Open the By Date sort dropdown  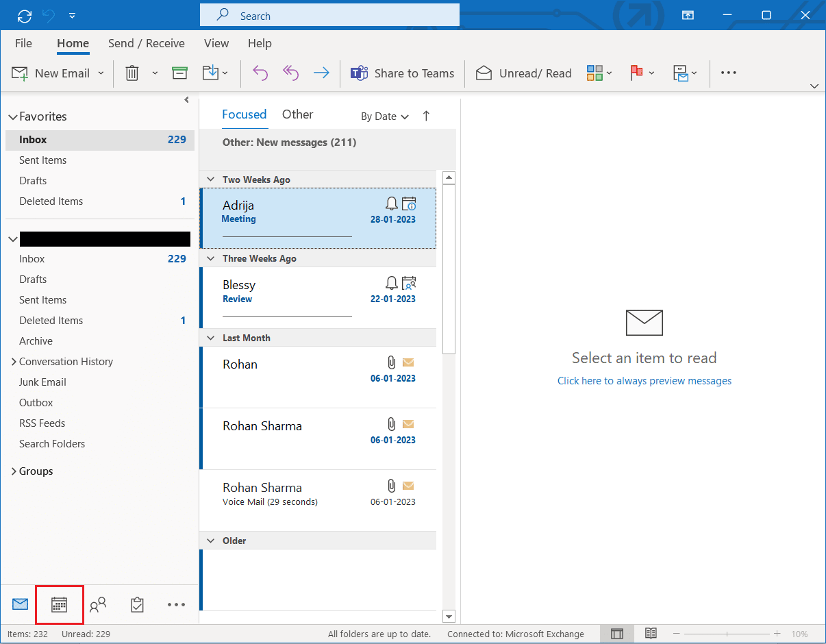coord(384,116)
